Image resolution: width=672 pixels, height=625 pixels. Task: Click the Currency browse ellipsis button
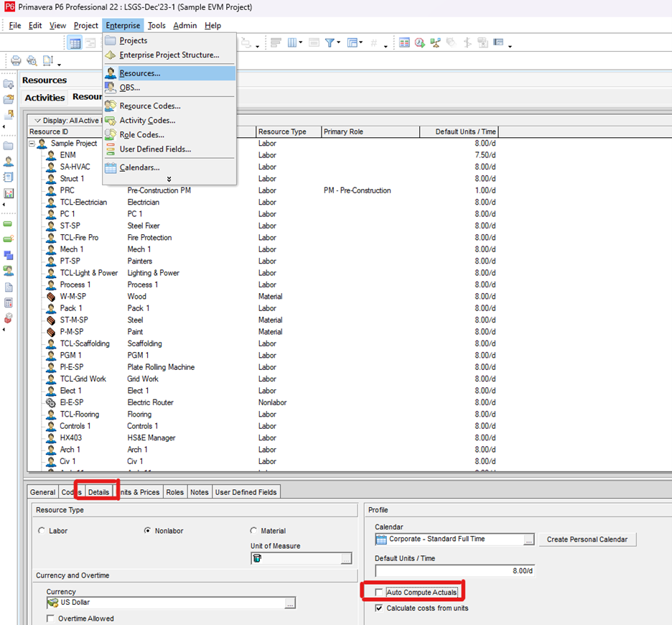click(x=290, y=603)
